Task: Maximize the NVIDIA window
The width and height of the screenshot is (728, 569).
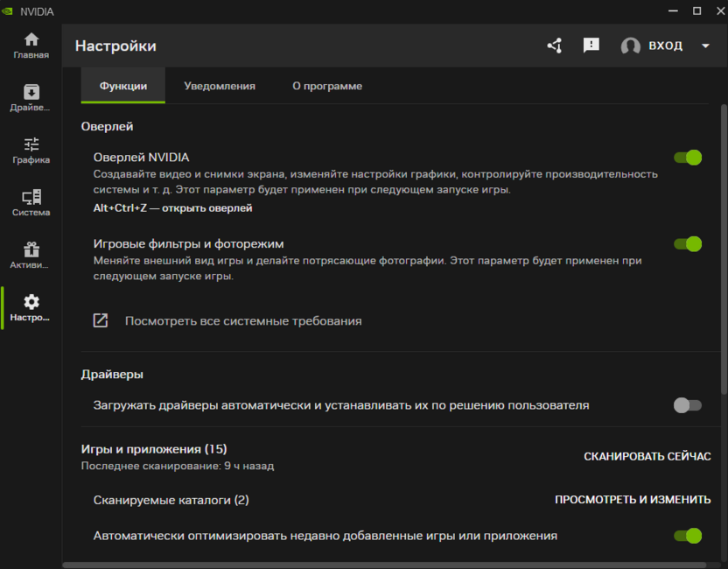Action: tap(696, 11)
